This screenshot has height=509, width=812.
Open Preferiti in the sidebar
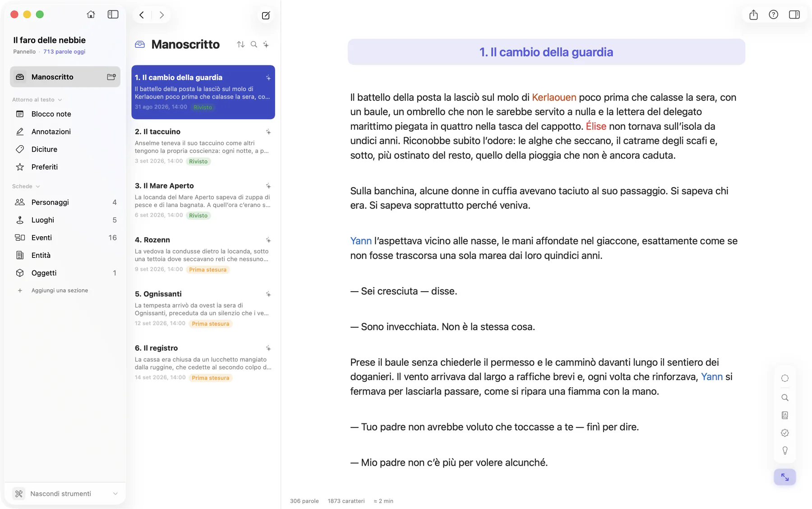click(65, 167)
